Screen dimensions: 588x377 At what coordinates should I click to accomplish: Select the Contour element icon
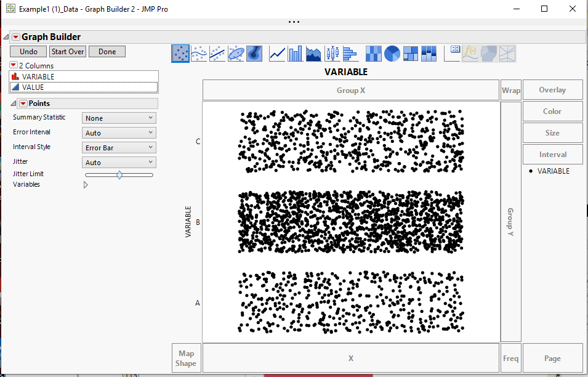pyautogui.click(x=254, y=54)
